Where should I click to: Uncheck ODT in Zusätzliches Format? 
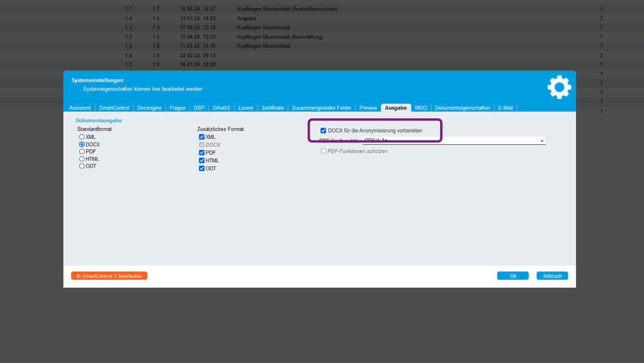coord(202,168)
